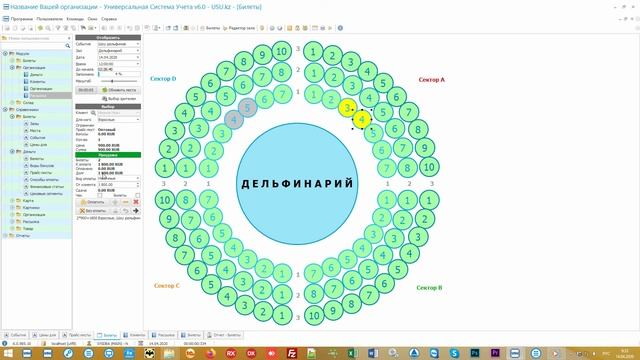Image resolution: width=640 pixels, height=360 pixels.
Task: Click the blue info icon in the toolbar
Action: pos(340,28)
